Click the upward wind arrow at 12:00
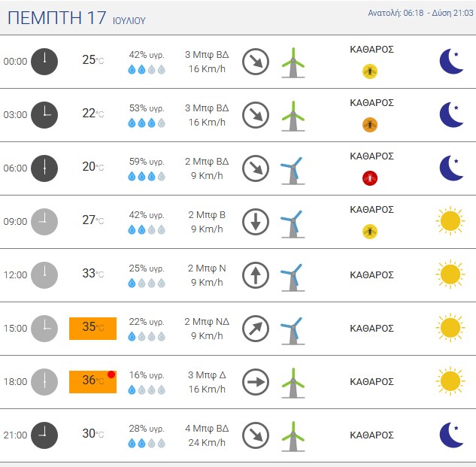Screen dimensions: 476x467 point(256,274)
